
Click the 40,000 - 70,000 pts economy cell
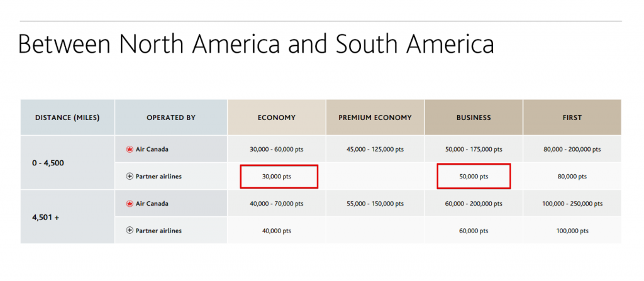[x=277, y=204]
